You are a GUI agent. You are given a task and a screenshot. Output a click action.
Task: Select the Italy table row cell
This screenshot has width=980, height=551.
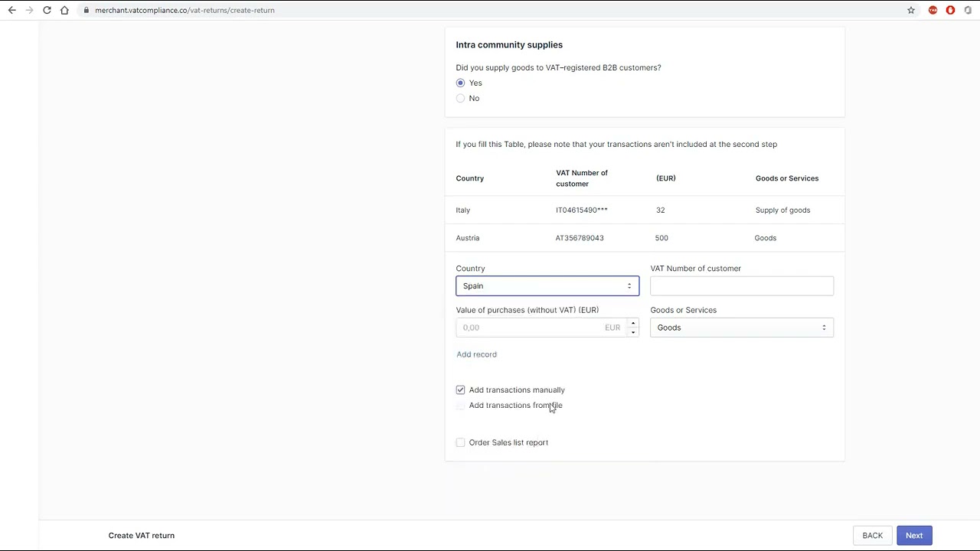[463, 210]
